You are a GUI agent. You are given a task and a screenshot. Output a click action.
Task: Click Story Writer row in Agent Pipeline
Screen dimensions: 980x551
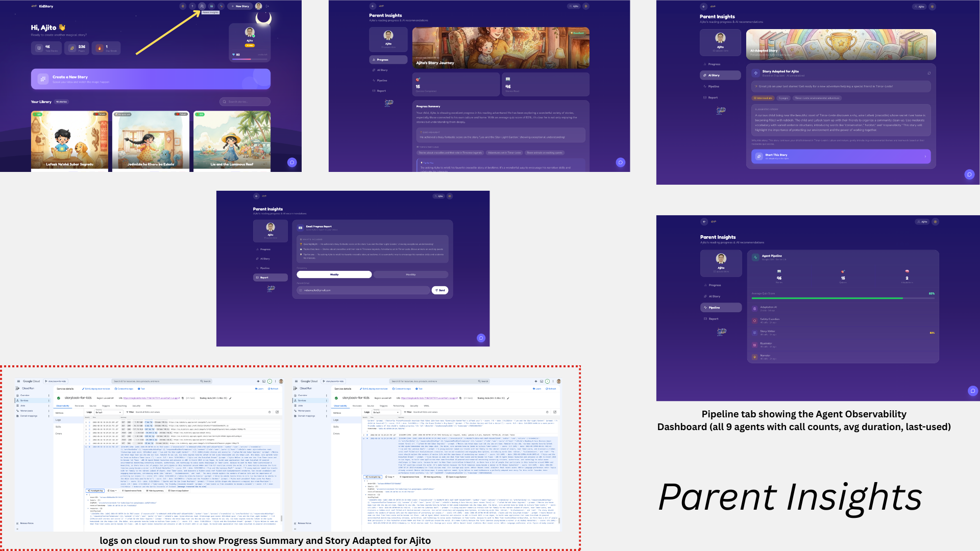(x=843, y=333)
